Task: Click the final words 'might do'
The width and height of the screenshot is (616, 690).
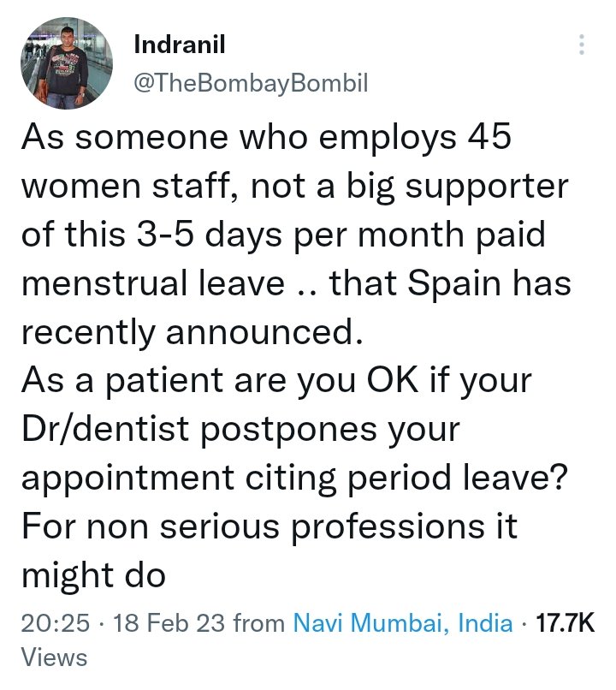Action: click(x=93, y=575)
